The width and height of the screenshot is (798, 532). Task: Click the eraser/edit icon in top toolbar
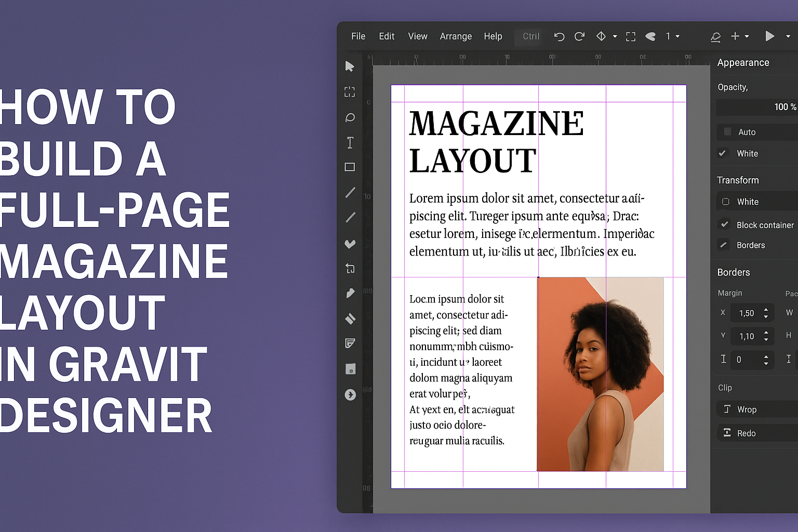tap(715, 37)
